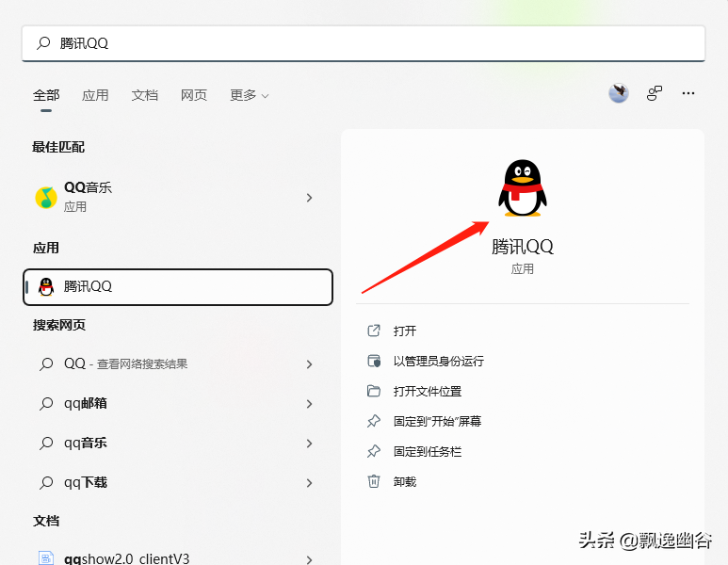Click search icon beside qq下载
The image size is (728, 565).
point(46,483)
